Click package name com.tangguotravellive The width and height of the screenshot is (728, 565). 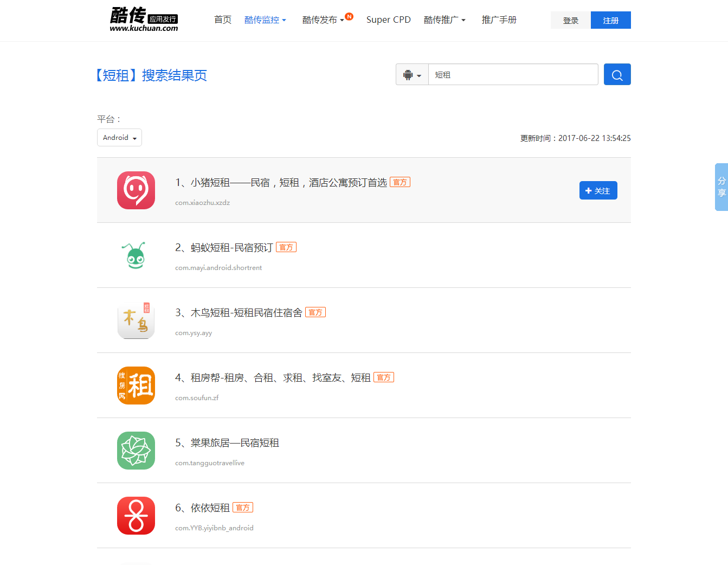(x=210, y=463)
